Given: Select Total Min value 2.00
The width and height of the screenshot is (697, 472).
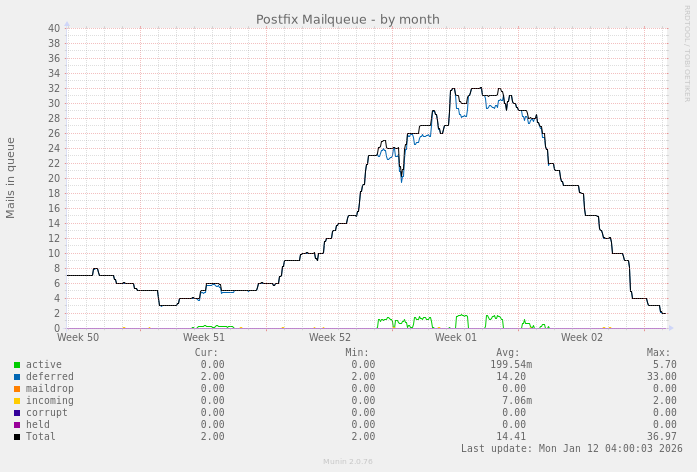Looking at the screenshot, I should pyautogui.click(x=363, y=436).
